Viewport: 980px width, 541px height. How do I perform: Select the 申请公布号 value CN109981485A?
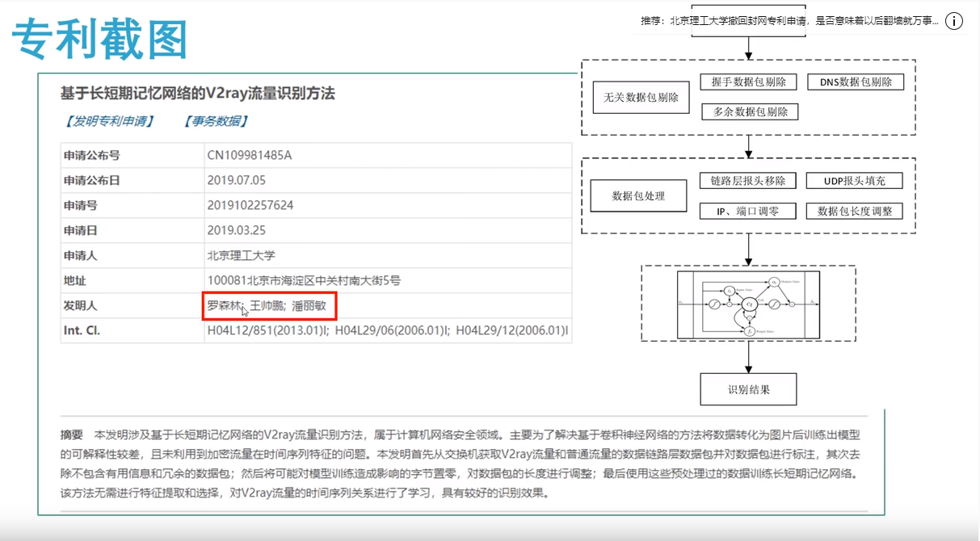click(250, 154)
